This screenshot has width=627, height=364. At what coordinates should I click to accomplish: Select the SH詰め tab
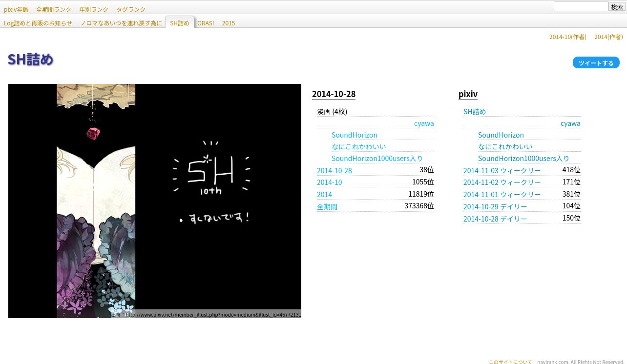180,22
